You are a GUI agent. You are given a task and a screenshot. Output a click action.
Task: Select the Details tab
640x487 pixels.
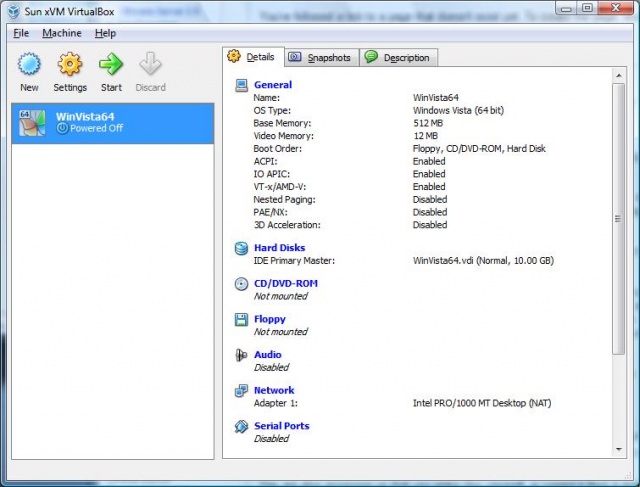254,57
